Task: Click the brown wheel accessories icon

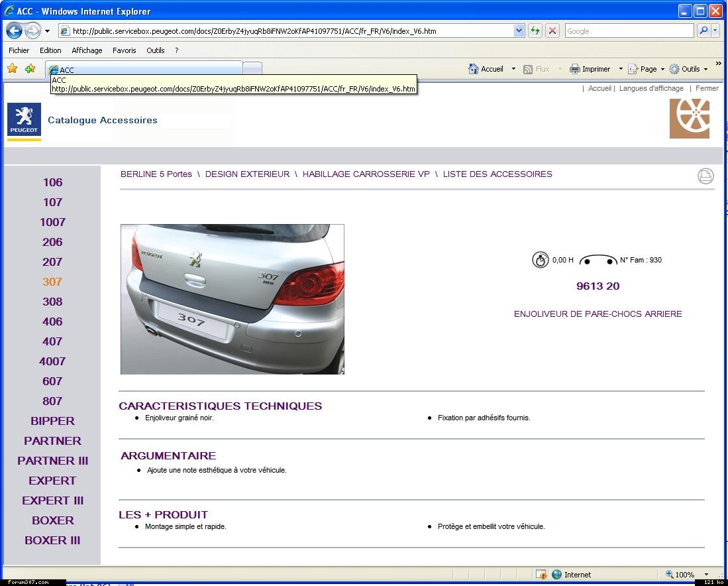Action: pos(690,119)
